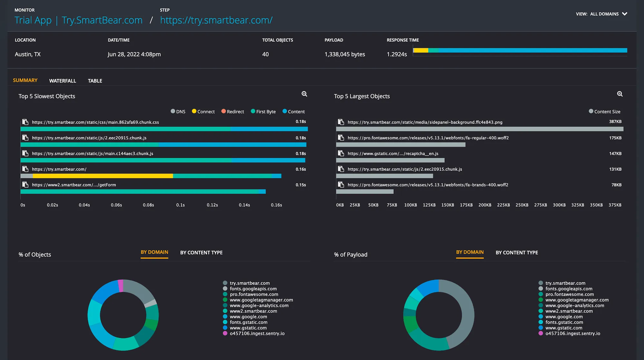Screen dimensions: 644x360
Task: Click yellow segment of response time bar
Action: pos(421,50)
